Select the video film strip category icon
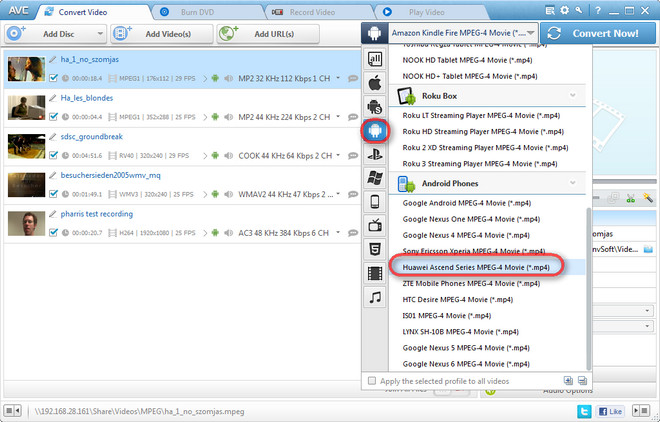Viewport: 660px width, 422px height. 375,273
